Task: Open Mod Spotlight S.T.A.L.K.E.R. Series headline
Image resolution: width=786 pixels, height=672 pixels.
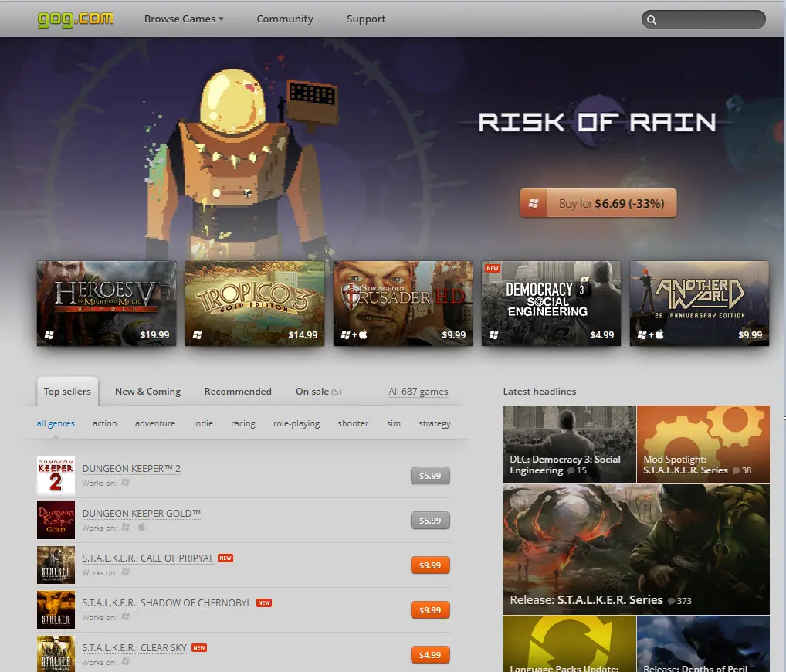Action: [x=703, y=444]
